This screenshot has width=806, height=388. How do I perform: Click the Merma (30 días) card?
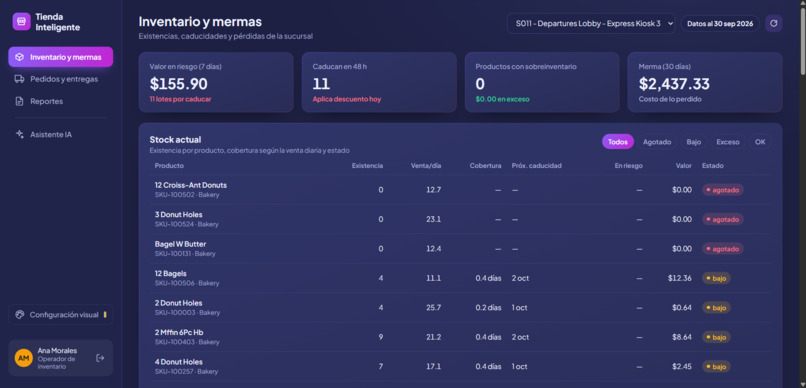click(x=705, y=82)
